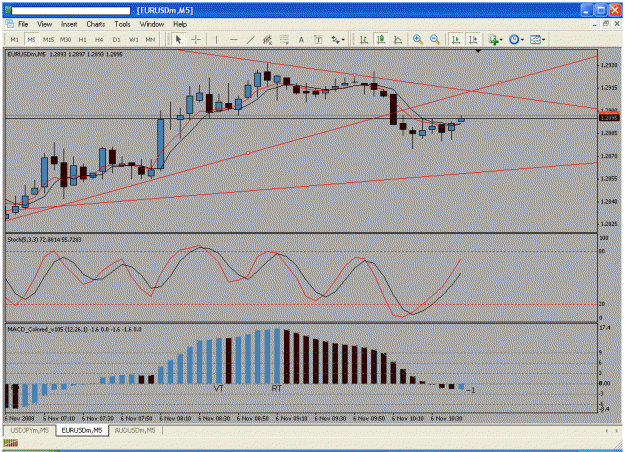Viewport: 625px width, 452px height.
Task: Open the Tools menu
Action: coord(122,24)
